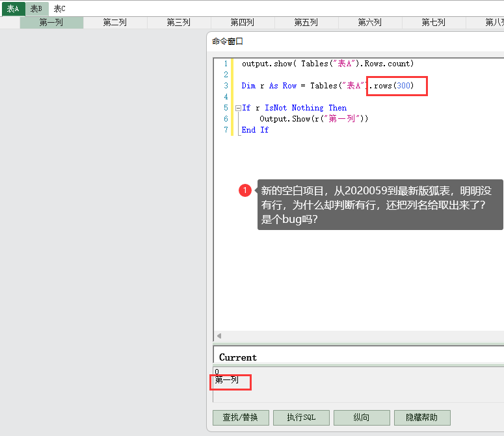Click the red annotation badge numbered 1
This screenshot has height=436, width=504.
pos(245,190)
